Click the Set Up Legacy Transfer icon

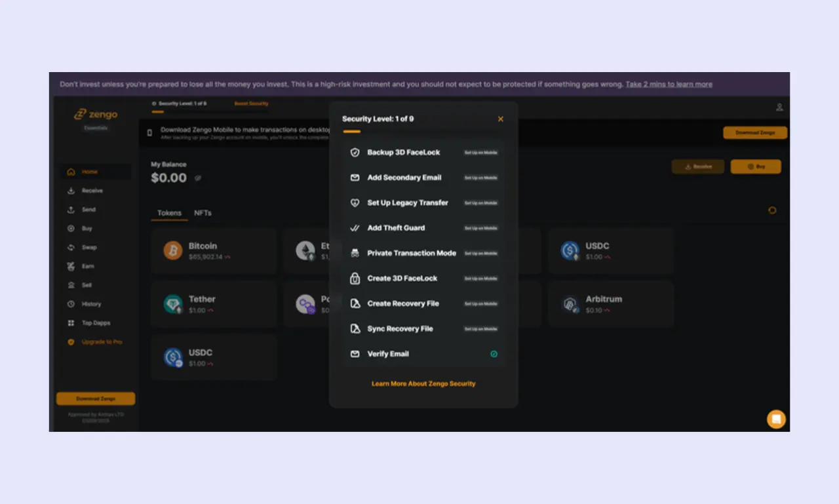[355, 203]
